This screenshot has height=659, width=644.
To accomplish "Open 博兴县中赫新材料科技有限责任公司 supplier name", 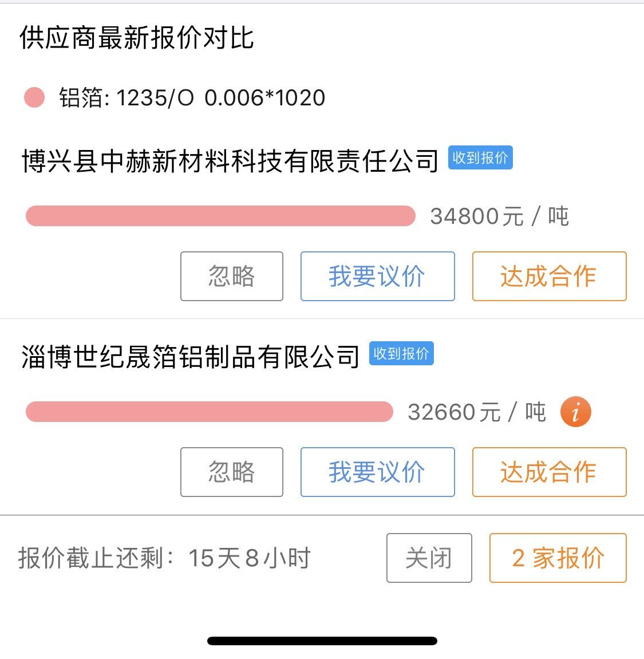I will coord(230,160).
